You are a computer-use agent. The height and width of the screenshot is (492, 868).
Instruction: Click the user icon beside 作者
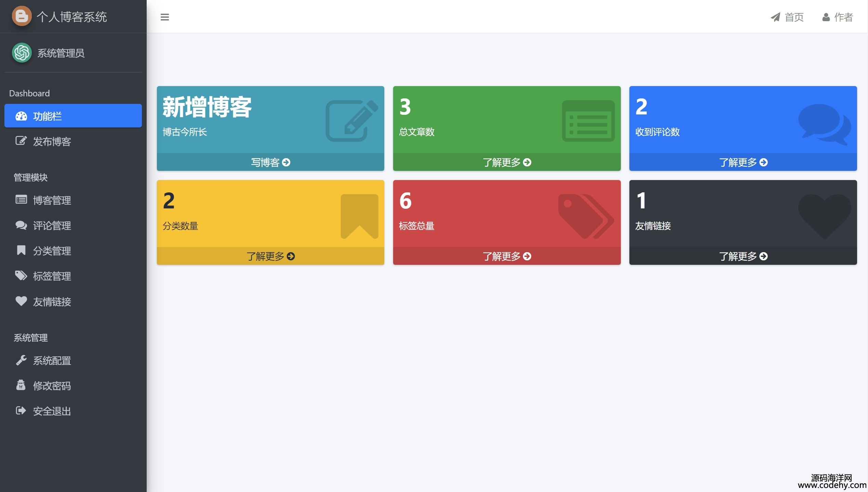pyautogui.click(x=826, y=17)
